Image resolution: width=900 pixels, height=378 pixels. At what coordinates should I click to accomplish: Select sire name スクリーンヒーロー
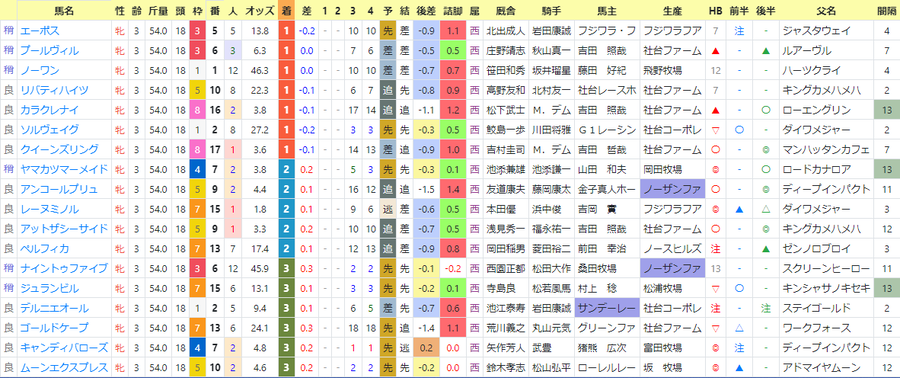pyautogui.click(x=825, y=268)
